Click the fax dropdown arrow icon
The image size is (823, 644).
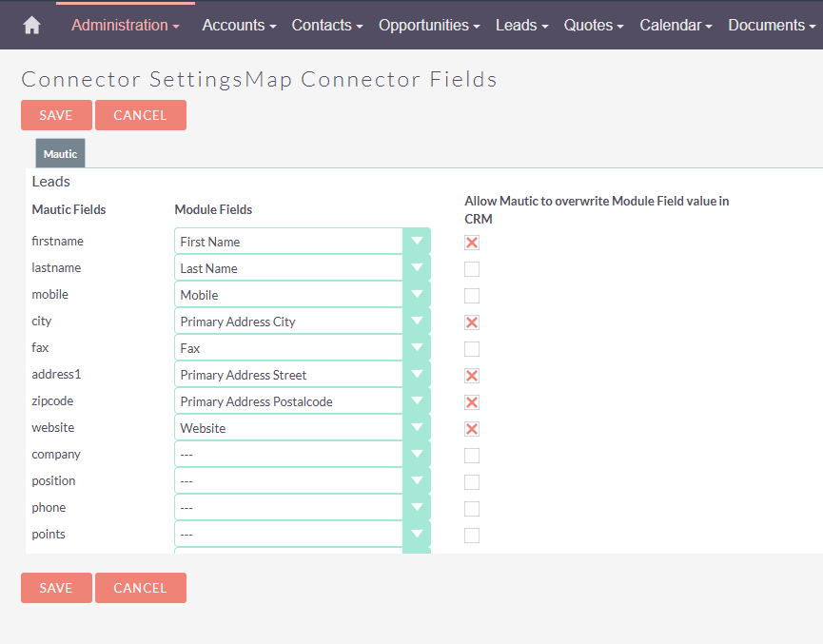[x=417, y=348]
